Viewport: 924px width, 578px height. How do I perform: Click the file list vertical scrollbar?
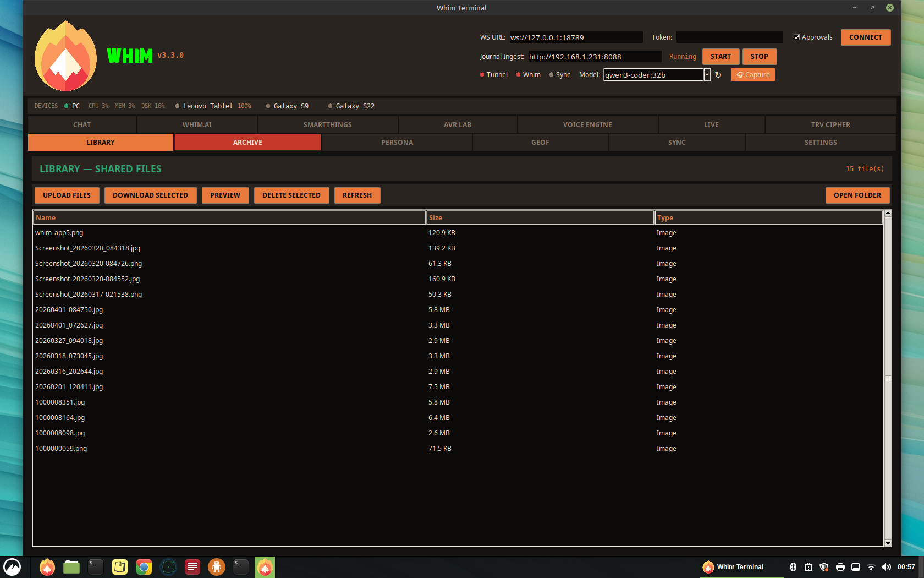point(888,378)
